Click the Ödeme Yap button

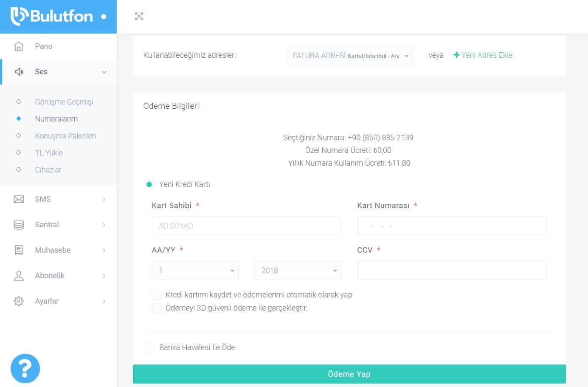click(x=349, y=374)
